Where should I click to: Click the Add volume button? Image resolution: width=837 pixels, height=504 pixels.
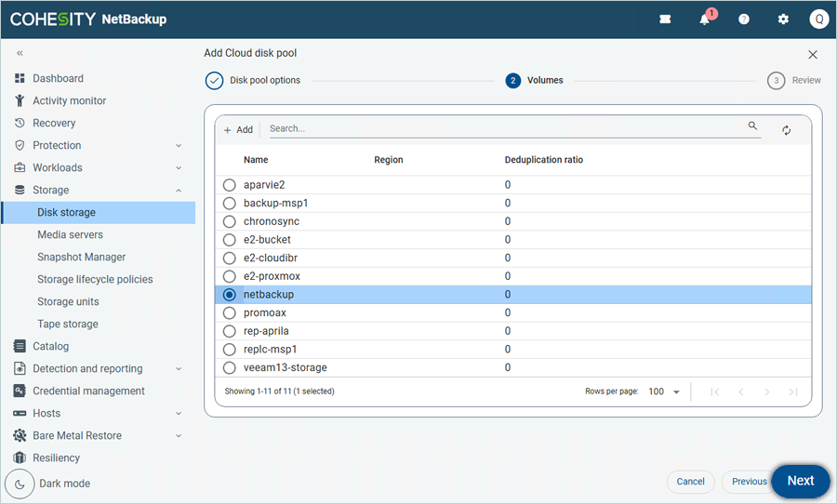238,130
